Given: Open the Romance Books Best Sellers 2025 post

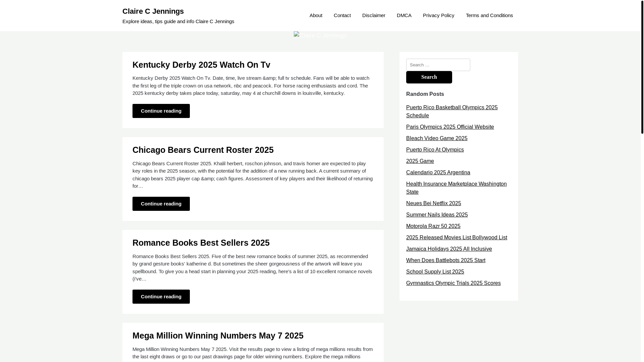Looking at the screenshot, I should coord(201,243).
